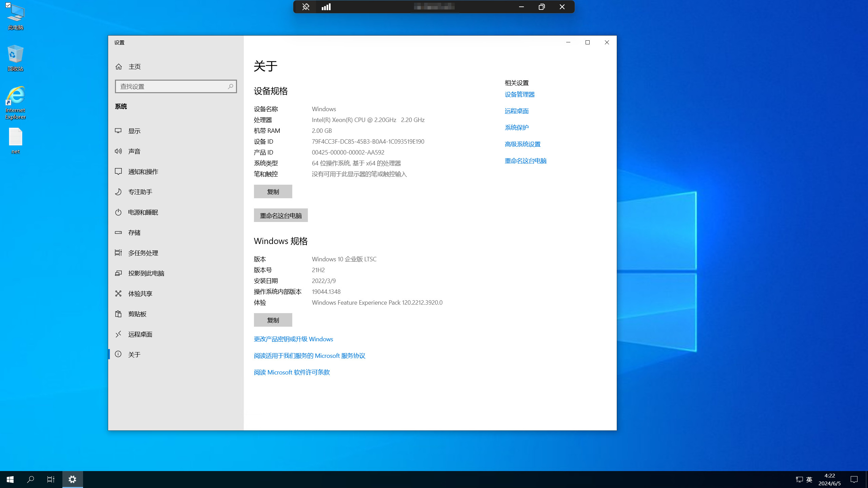Open 电源和睡眠 power icon

pos(118,212)
